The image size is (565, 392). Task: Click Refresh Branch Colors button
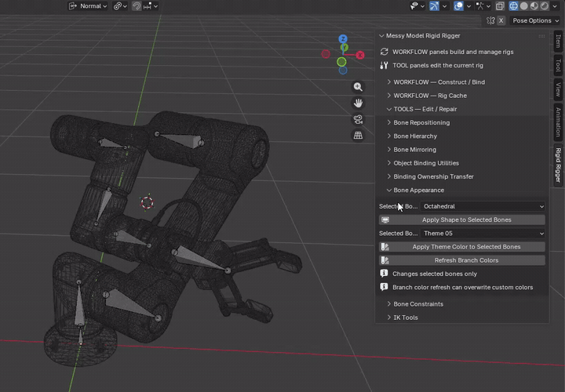coord(462,260)
